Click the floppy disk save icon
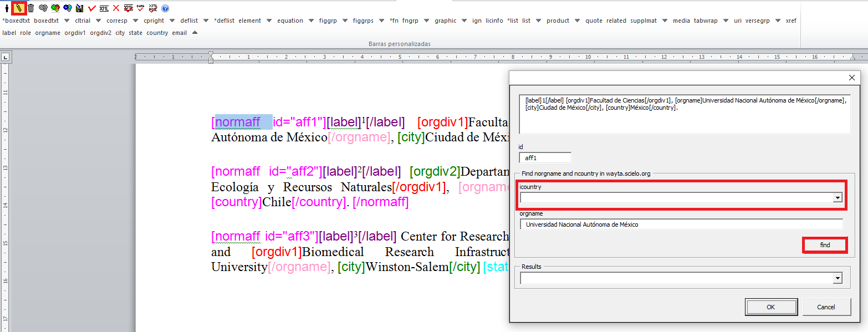This screenshot has height=332, width=868. point(79,8)
